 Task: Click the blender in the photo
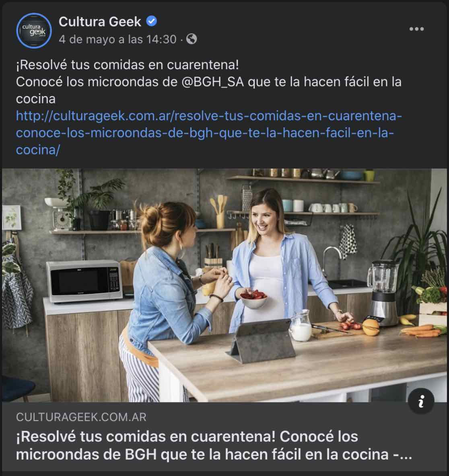(383, 293)
